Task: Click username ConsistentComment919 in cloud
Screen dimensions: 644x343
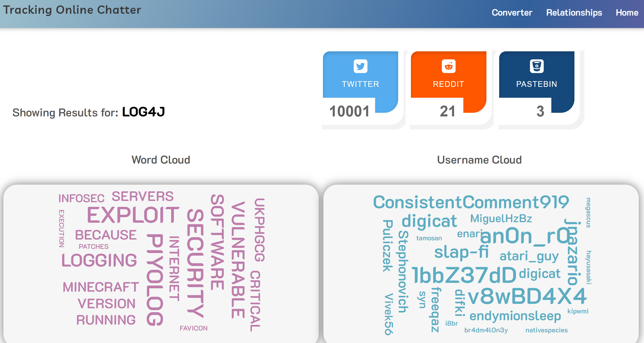Action: pyautogui.click(x=471, y=202)
